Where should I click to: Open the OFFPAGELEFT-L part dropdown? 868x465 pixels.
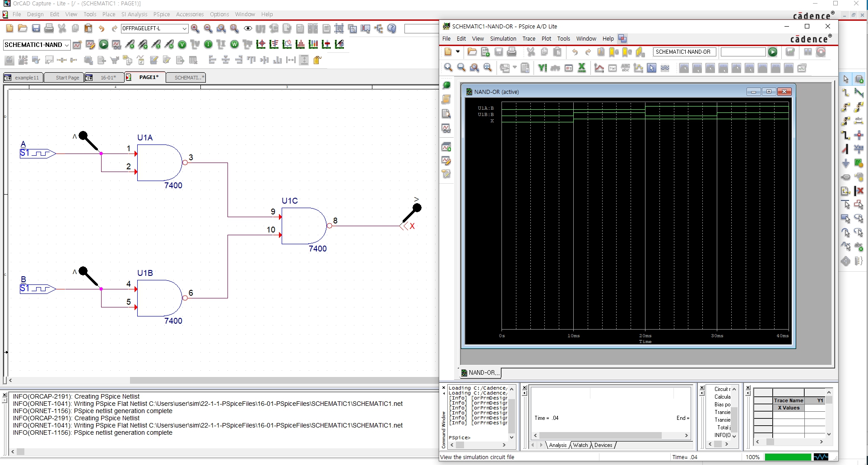(x=184, y=28)
